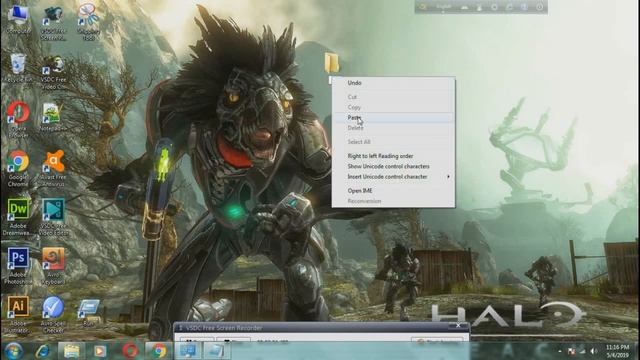Select the new folder icon on desktop
This screenshot has width=640, height=360.
point(332,64)
